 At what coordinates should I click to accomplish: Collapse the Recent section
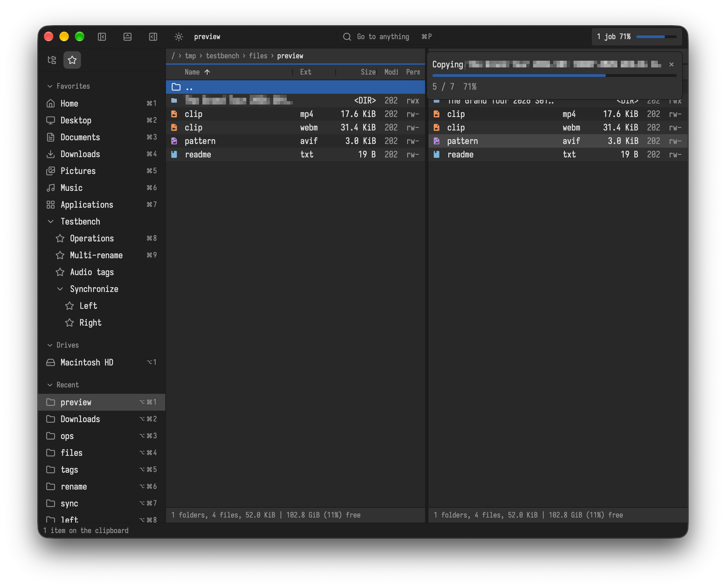tap(50, 385)
